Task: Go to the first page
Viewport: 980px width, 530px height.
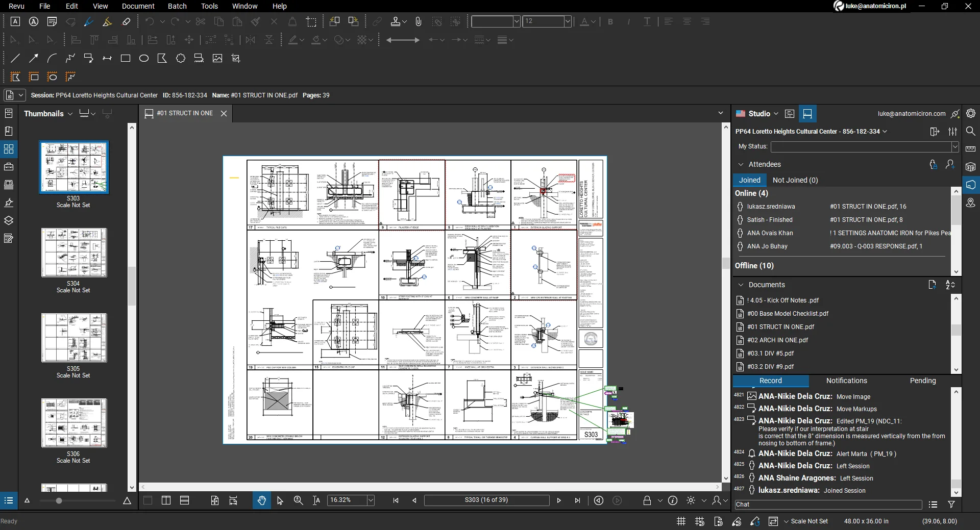Action: [396, 500]
